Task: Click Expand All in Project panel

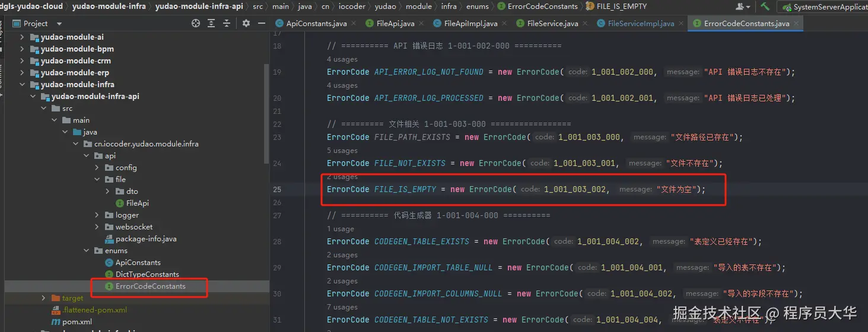Action: [x=212, y=23]
